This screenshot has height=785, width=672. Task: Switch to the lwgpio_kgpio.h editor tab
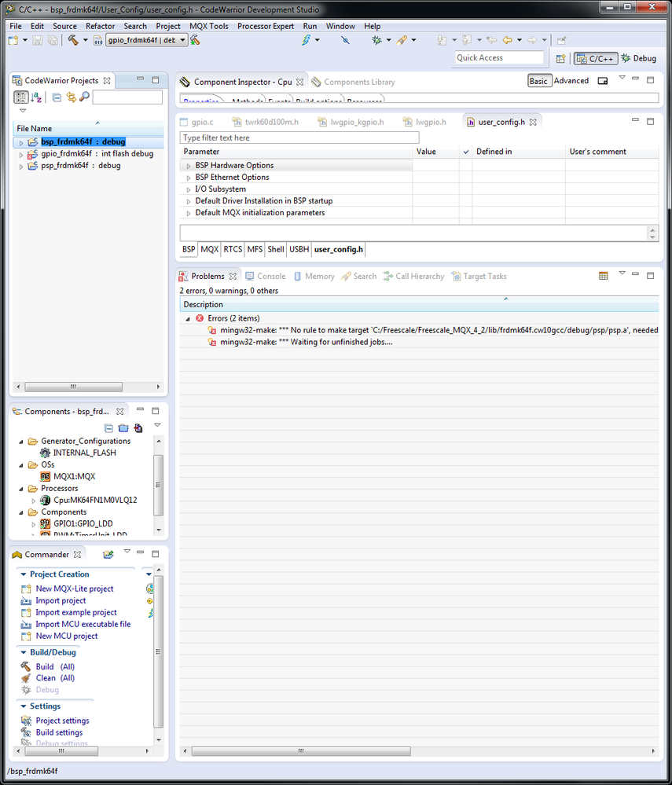tap(351, 122)
